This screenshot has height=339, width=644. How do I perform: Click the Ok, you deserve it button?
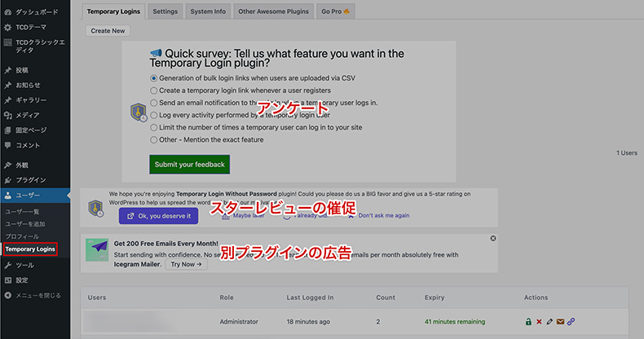[158, 216]
